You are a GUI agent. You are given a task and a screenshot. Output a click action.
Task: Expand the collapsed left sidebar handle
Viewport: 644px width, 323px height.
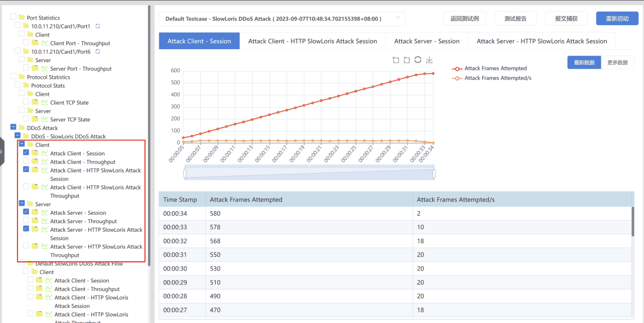pos(2,151)
